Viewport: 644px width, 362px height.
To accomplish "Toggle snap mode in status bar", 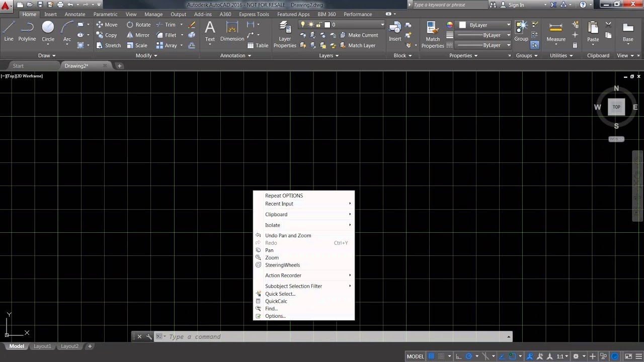I will coord(441,356).
